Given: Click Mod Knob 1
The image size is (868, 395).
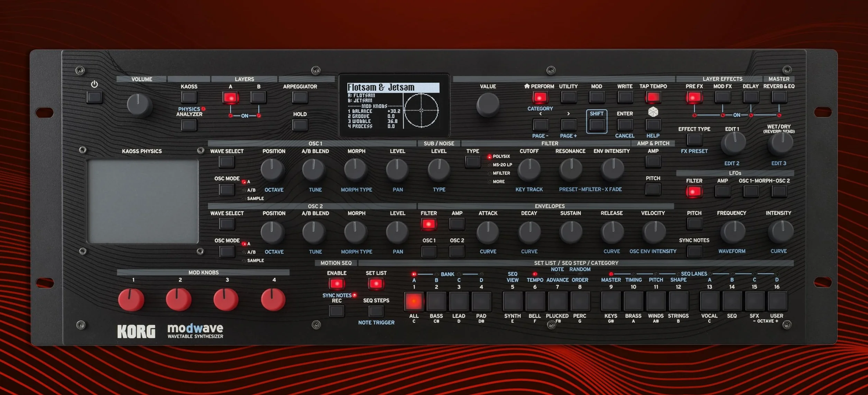Looking at the screenshot, I should (131, 300).
